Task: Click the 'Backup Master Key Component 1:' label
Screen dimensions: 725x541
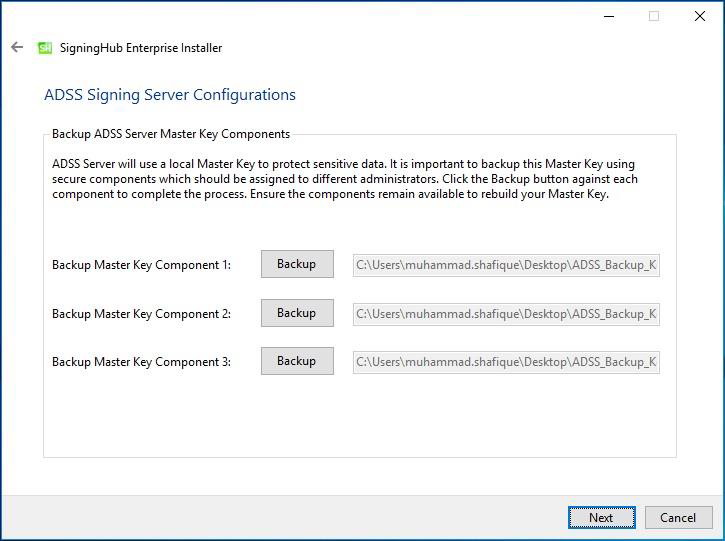Action: pyautogui.click(x=141, y=265)
